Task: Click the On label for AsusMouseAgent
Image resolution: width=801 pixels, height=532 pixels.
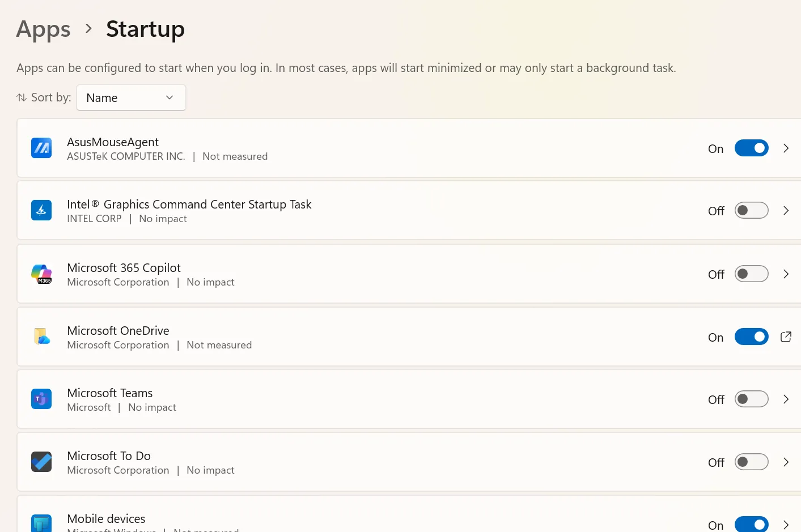Action: tap(715, 148)
